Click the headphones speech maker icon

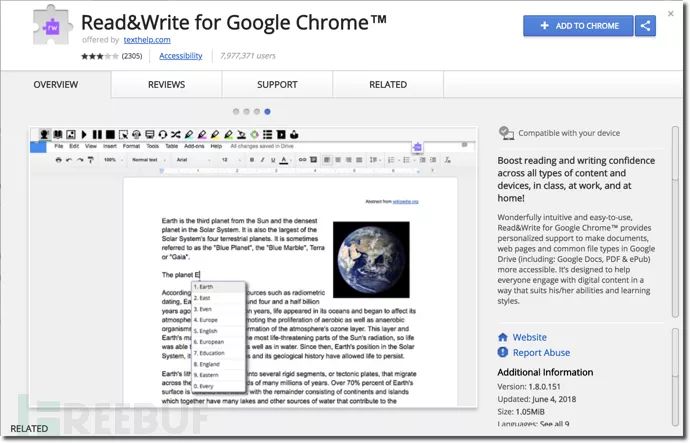pos(136,134)
